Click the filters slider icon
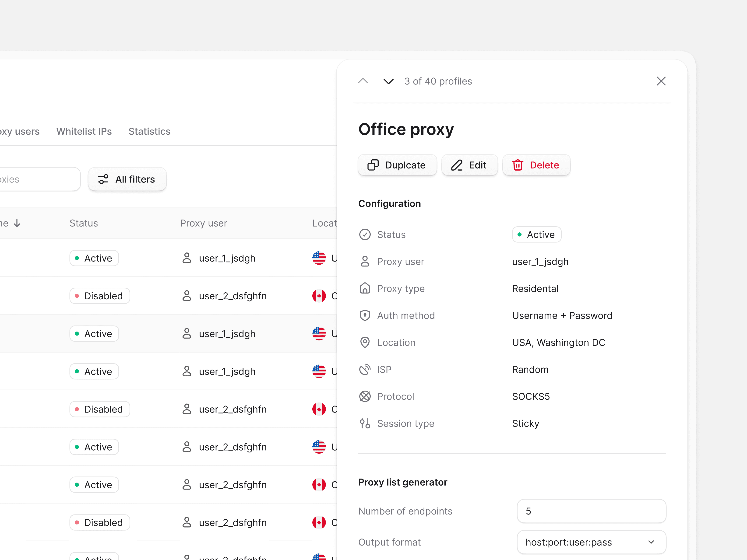The image size is (747, 560). pos(103,179)
